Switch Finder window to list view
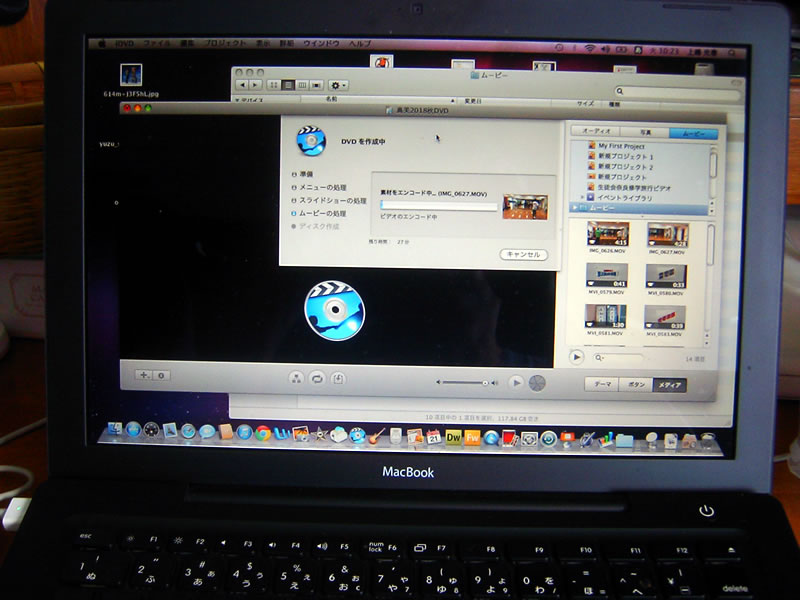The width and height of the screenshot is (800, 600). coord(288,85)
